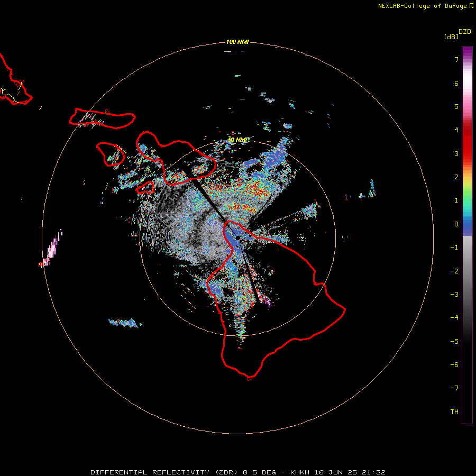Click the 1 value on the color scale
Screen dimensions: 476x476
point(456,200)
